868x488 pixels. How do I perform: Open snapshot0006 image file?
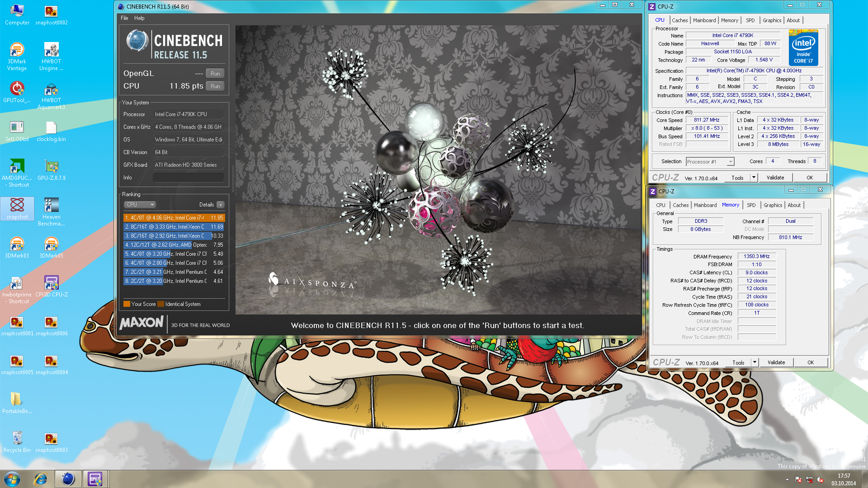[52, 325]
